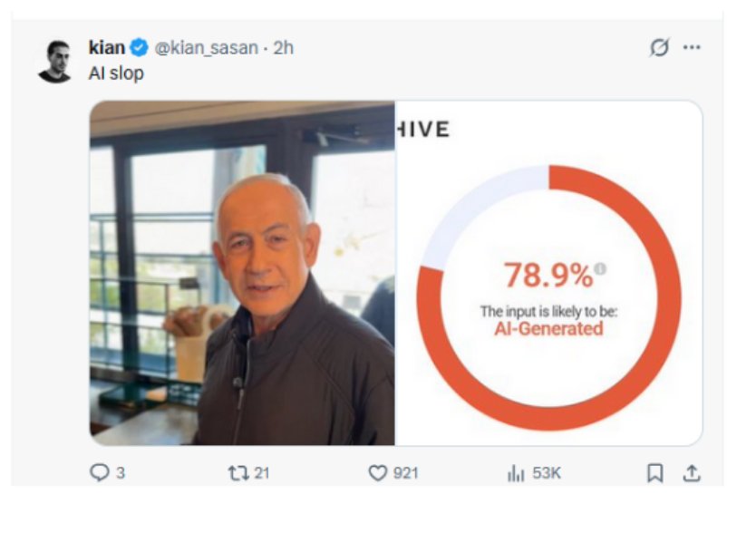Click the share upload arrow icon
This screenshot has width=756, height=543.
(691, 473)
